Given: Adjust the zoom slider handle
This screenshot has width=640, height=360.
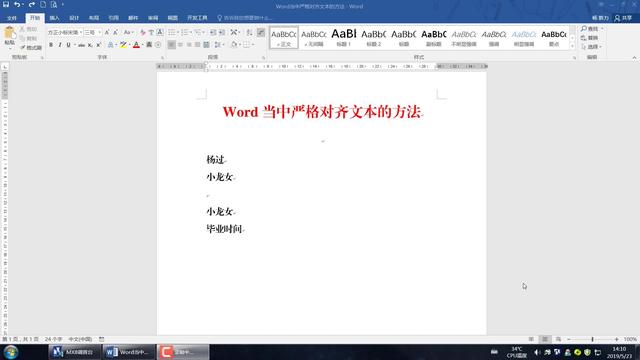Looking at the screenshot, I should (592, 339).
